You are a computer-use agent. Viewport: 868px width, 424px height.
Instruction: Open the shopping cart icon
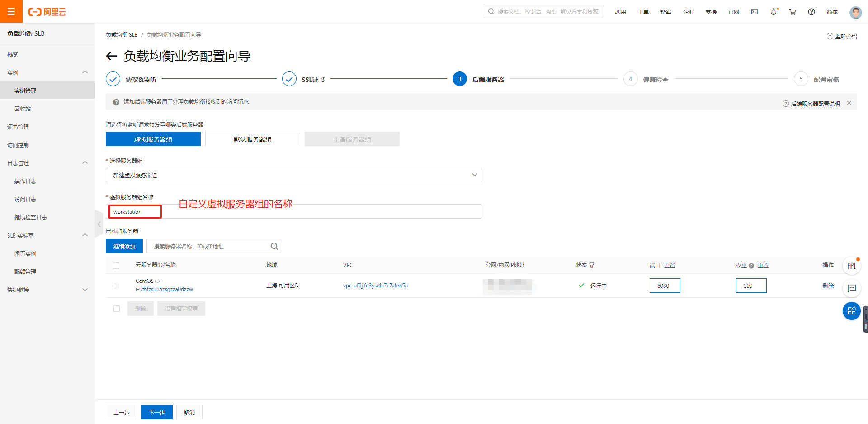coord(793,12)
